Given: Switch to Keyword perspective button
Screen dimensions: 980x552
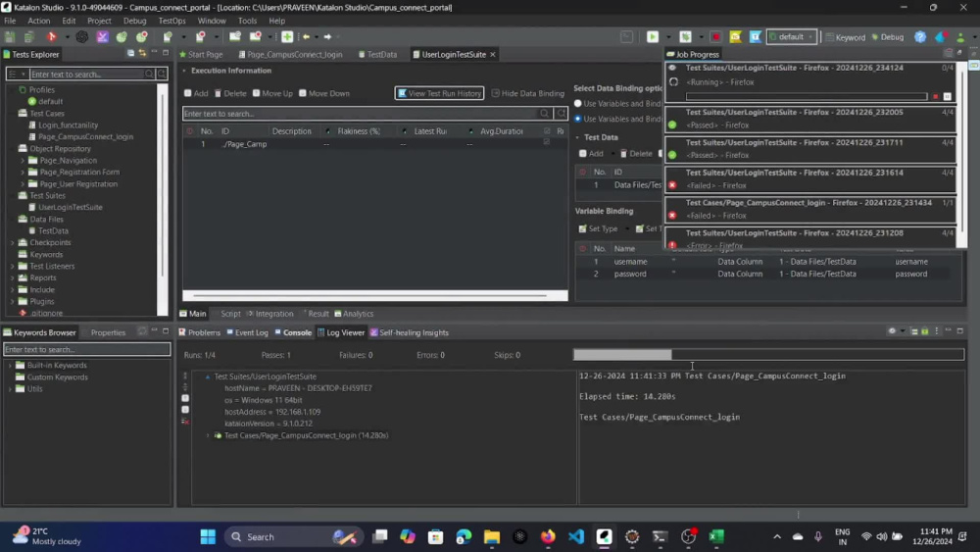Looking at the screenshot, I should pos(846,37).
